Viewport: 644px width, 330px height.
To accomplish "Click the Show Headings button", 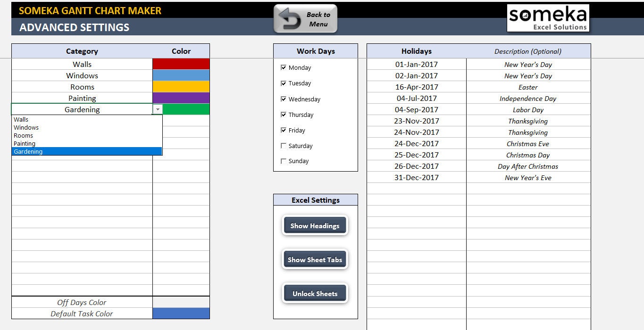I will click(315, 226).
